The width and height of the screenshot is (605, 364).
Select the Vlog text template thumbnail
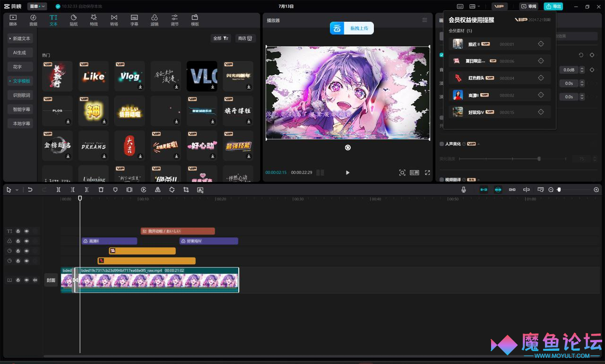(130, 76)
